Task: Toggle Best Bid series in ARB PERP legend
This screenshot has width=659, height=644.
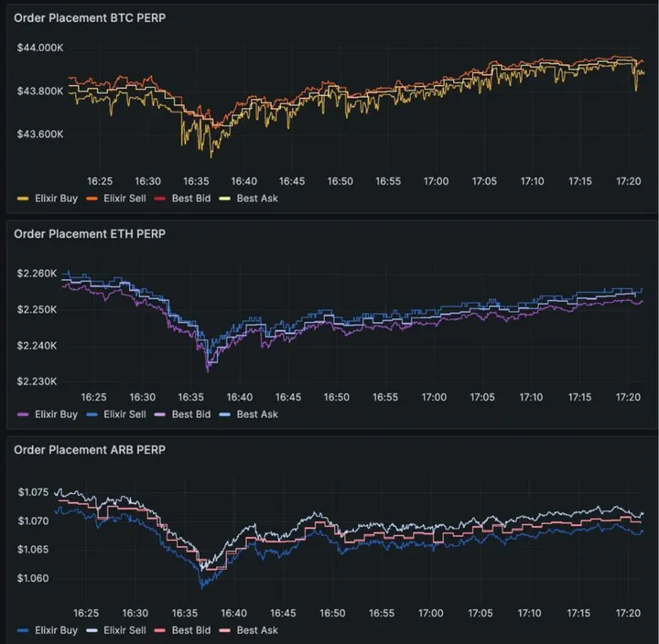Action: click(190, 630)
